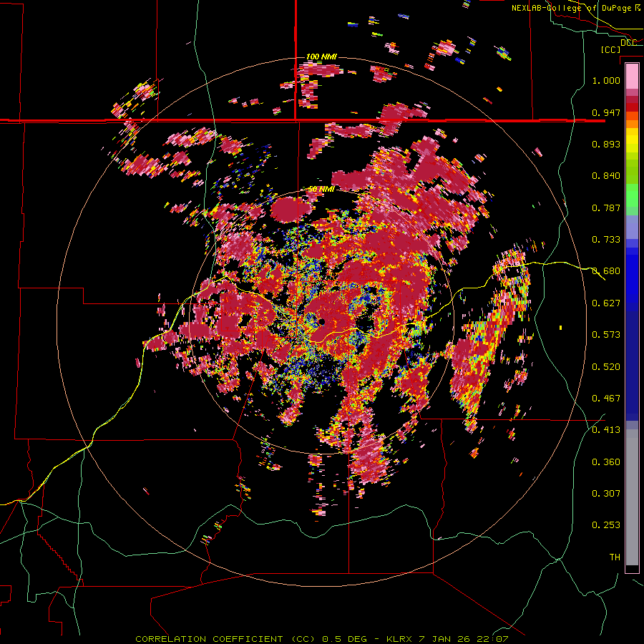
Task: Click the 0.840 legend value
Action: (606, 175)
